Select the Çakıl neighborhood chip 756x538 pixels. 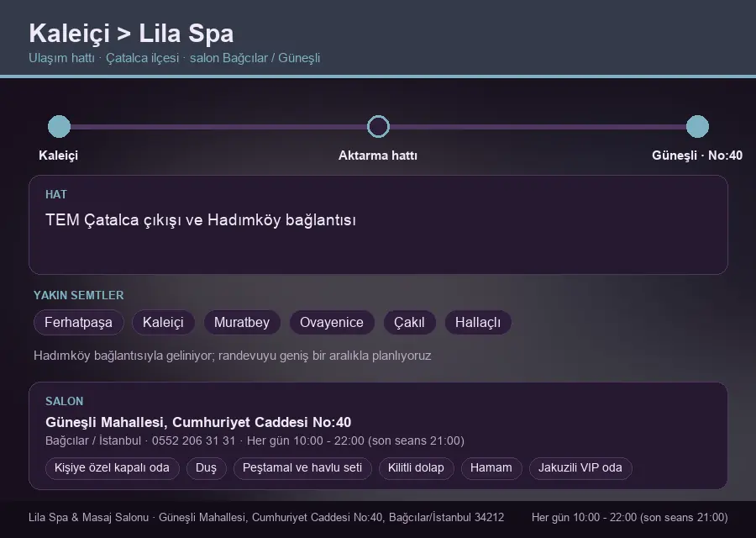(409, 322)
